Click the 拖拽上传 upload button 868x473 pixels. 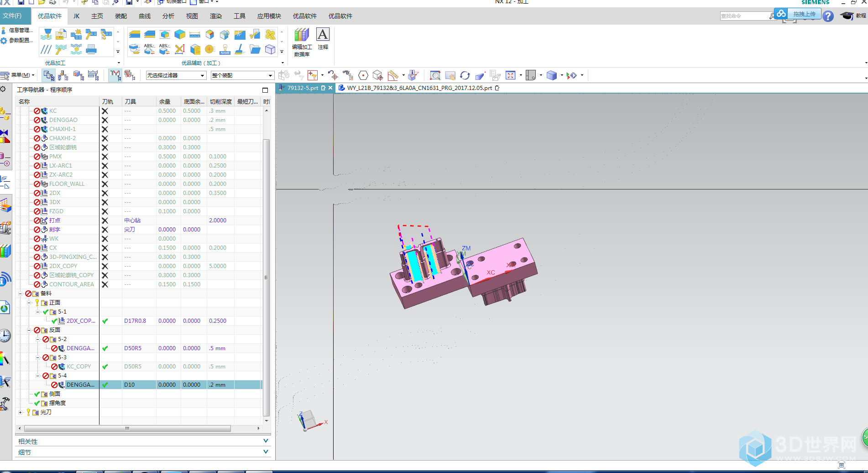coord(798,14)
